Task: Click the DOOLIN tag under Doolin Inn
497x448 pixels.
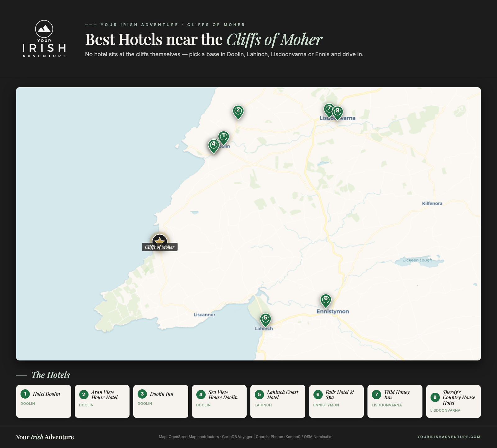Action: (145, 404)
